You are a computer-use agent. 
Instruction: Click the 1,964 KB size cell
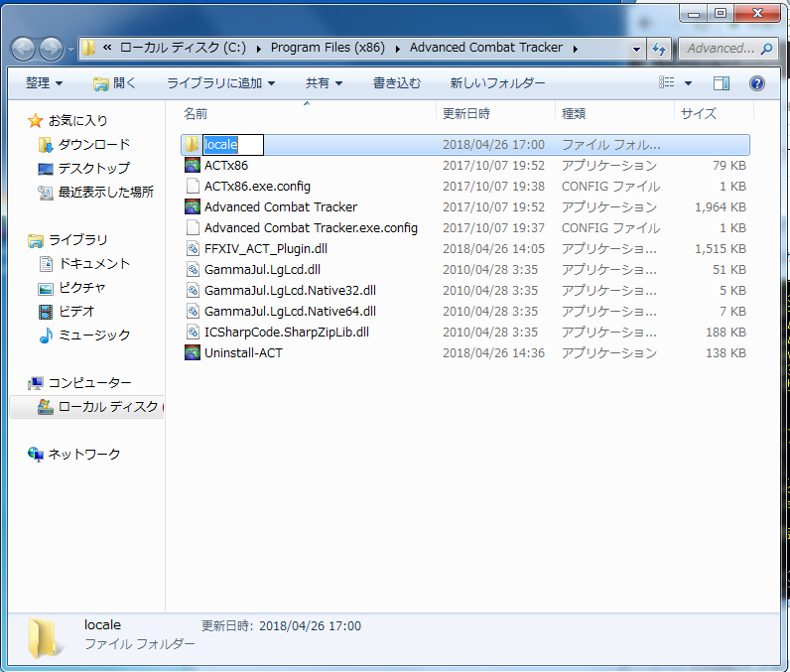(x=720, y=207)
